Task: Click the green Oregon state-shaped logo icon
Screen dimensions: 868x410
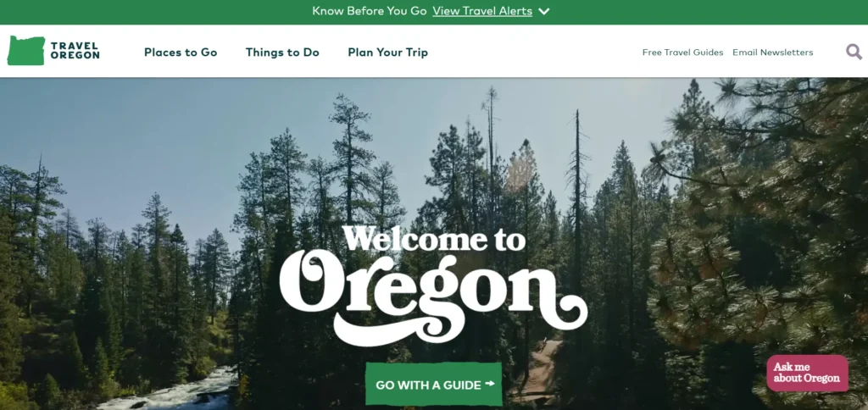Action: [x=26, y=51]
